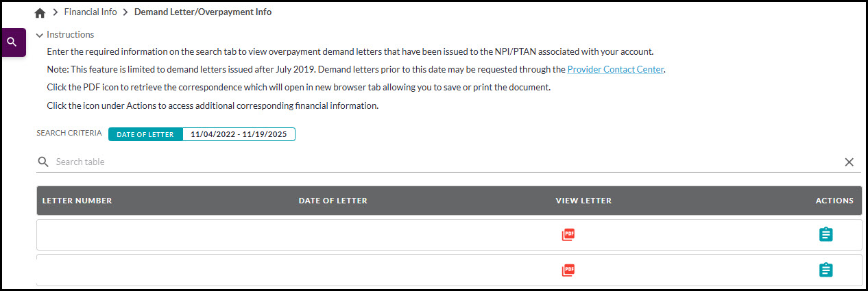Click Demand Letter/Overpayment Info breadcrumb
868x291 pixels.
(203, 12)
